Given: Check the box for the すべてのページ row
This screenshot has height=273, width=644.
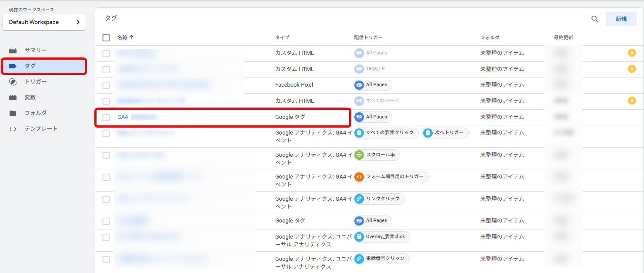Looking at the screenshot, I should pos(106,101).
